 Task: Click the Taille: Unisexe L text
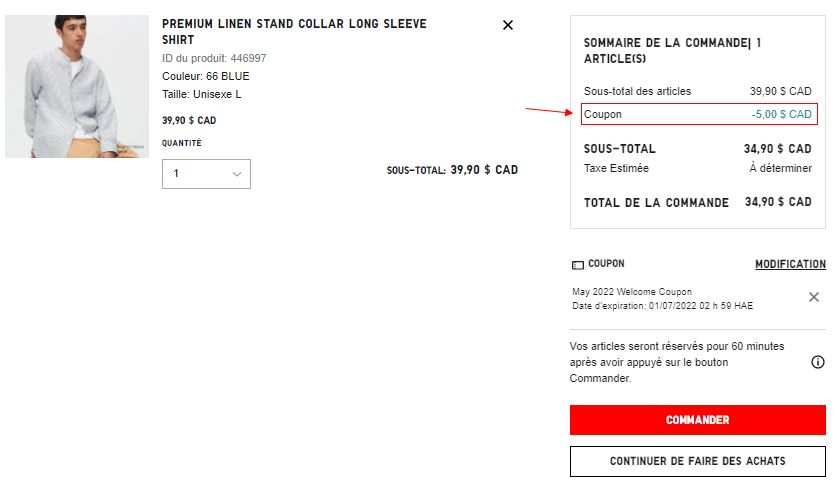202,94
